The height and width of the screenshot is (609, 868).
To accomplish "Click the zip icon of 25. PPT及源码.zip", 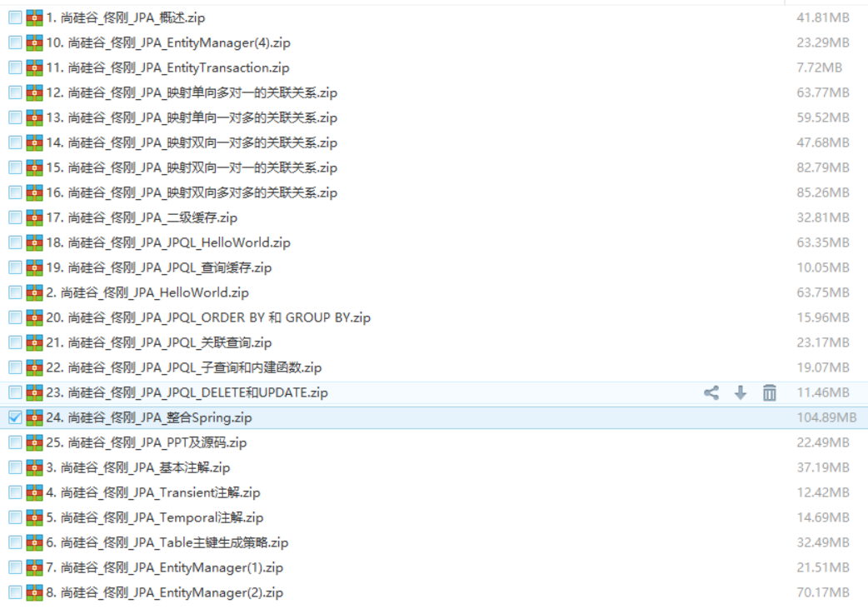I will click(34, 442).
